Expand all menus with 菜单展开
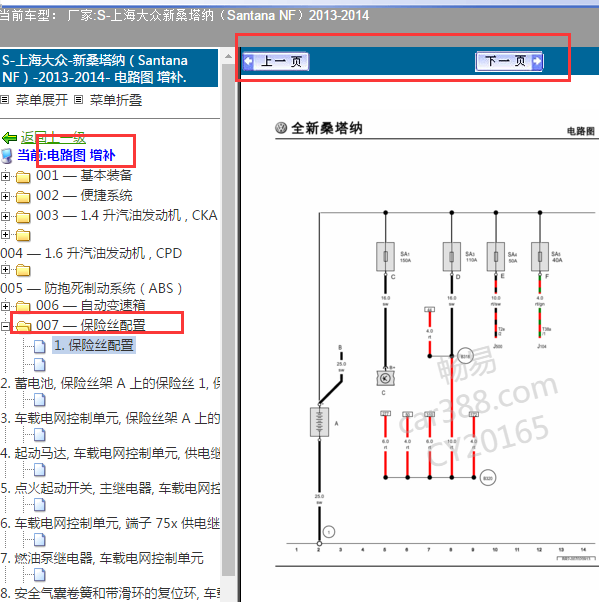 (41, 100)
